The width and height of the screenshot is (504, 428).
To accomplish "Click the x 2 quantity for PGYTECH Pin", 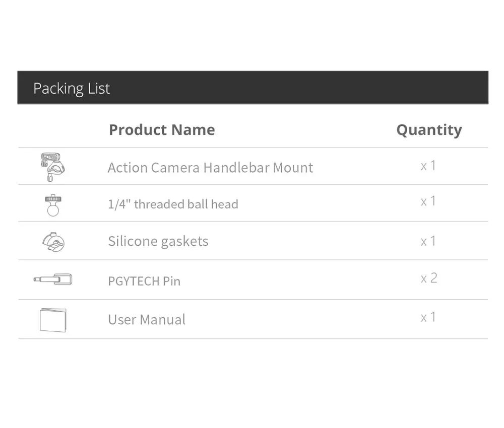I will coord(429,278).
